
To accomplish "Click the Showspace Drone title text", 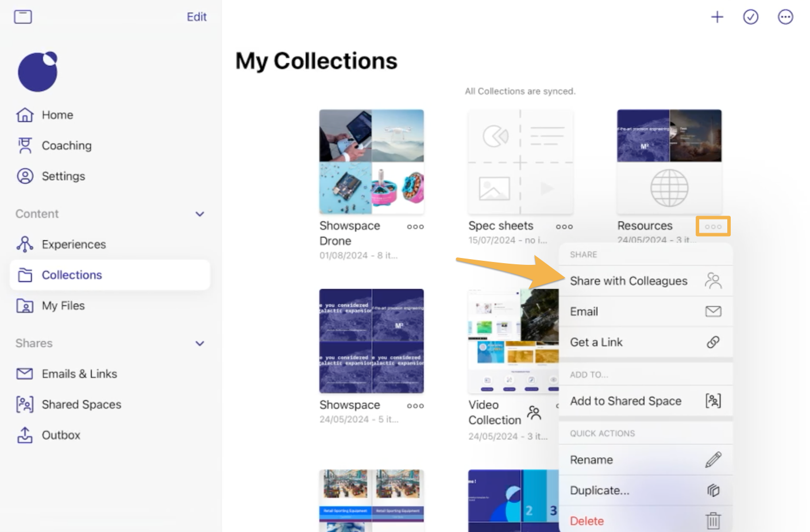I will tap(350, 233).
